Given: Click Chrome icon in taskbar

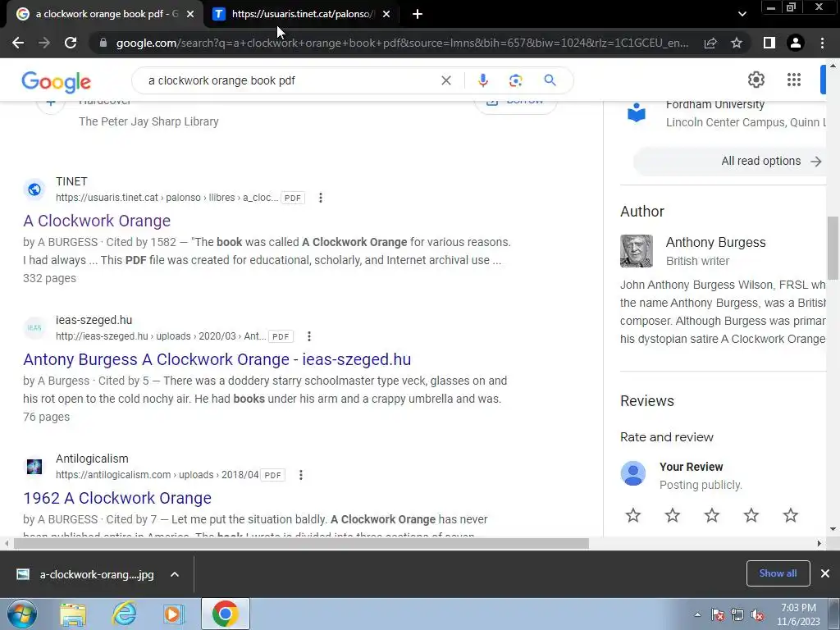Looking at the screenshot, I should [225, 614].
